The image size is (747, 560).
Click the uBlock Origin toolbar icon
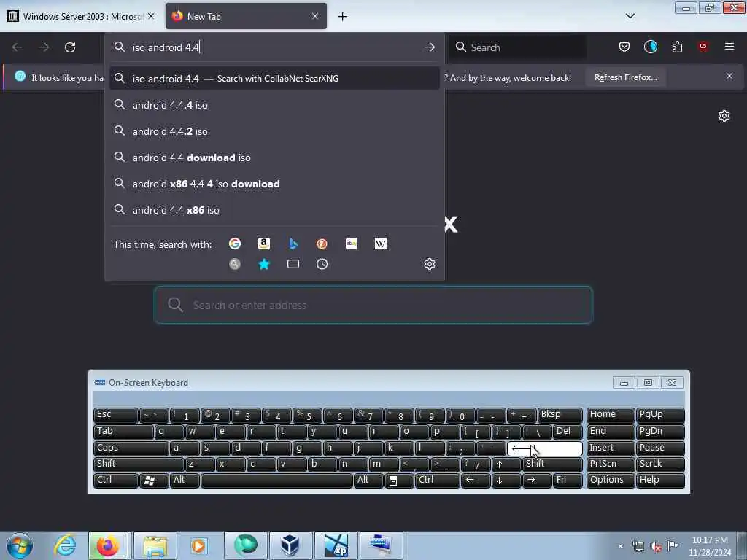point(703,47)
